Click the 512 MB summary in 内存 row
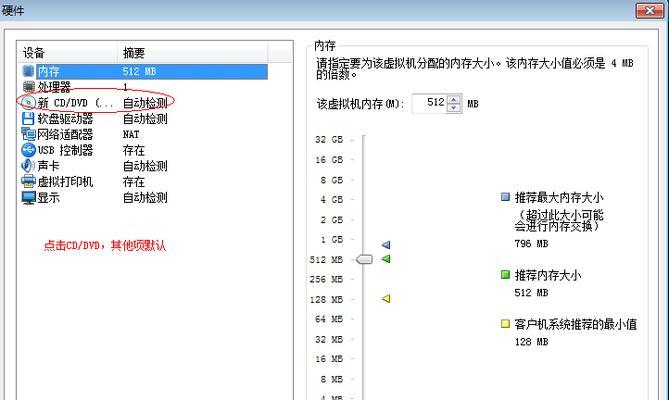The height and width of the screenshot is (400, 669). point(140,72)
